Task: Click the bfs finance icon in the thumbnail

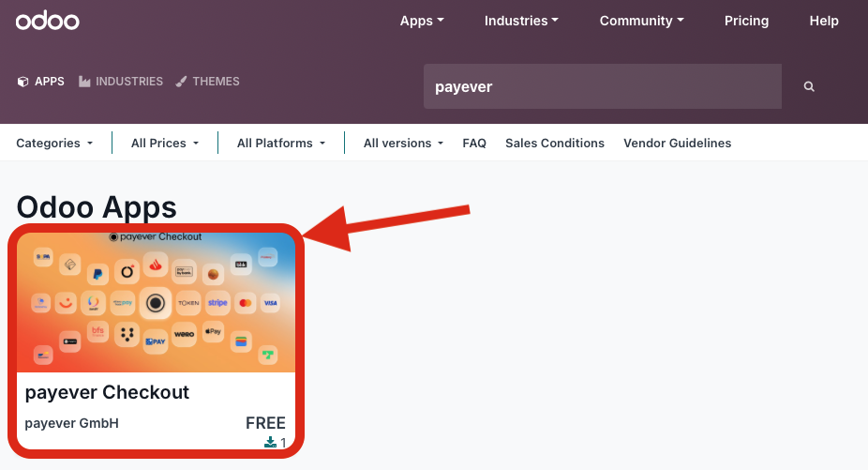Action: [98, 331]
